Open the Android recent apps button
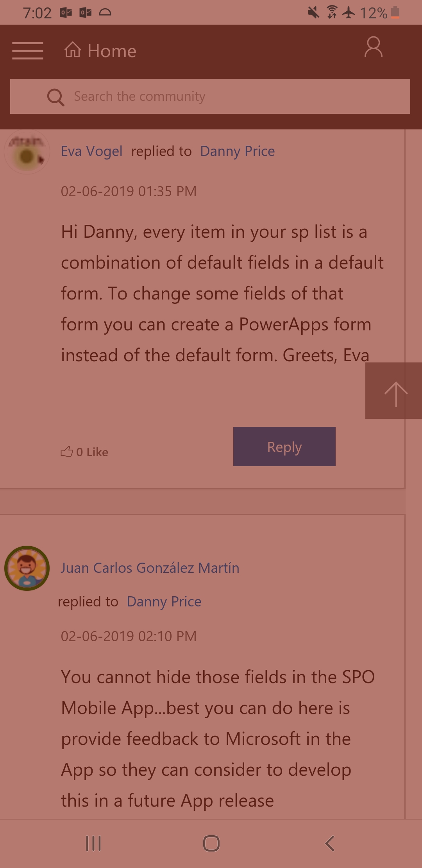 pyautogui.click(x=93, y=843)
